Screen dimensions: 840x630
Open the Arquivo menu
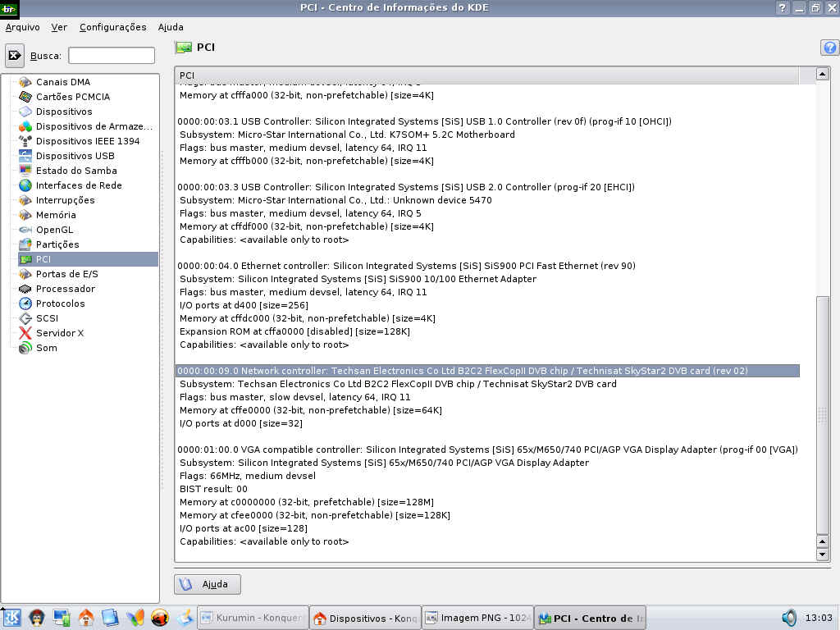pyautogui.click(x=22, y=27)
